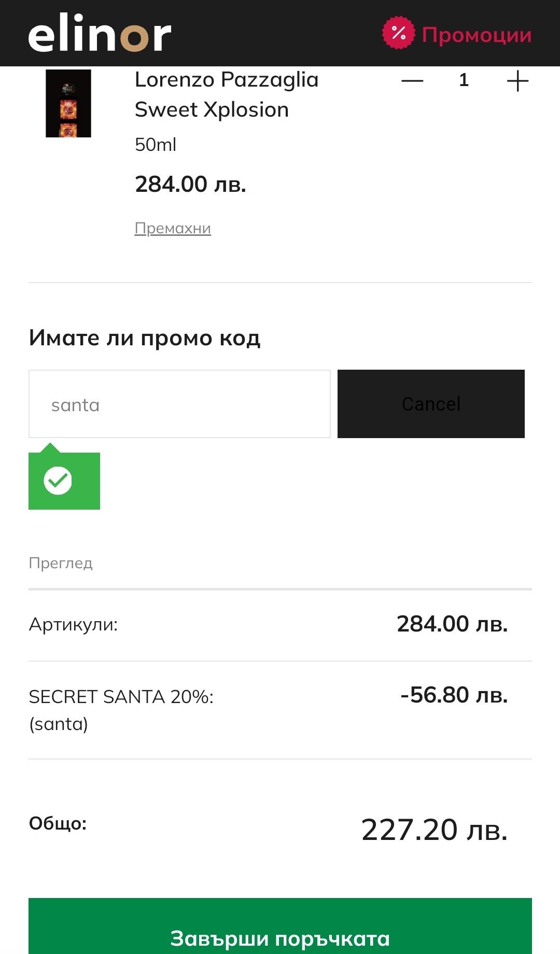
Task: Click the elinor logo
Action: click(x=100, y=34)
